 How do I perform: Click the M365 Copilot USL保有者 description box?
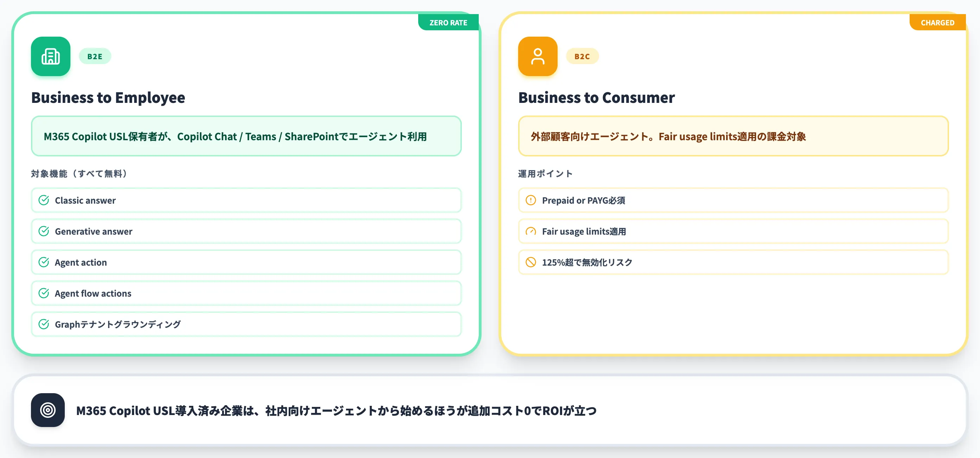pyautogui.click(x=246, y=136)
